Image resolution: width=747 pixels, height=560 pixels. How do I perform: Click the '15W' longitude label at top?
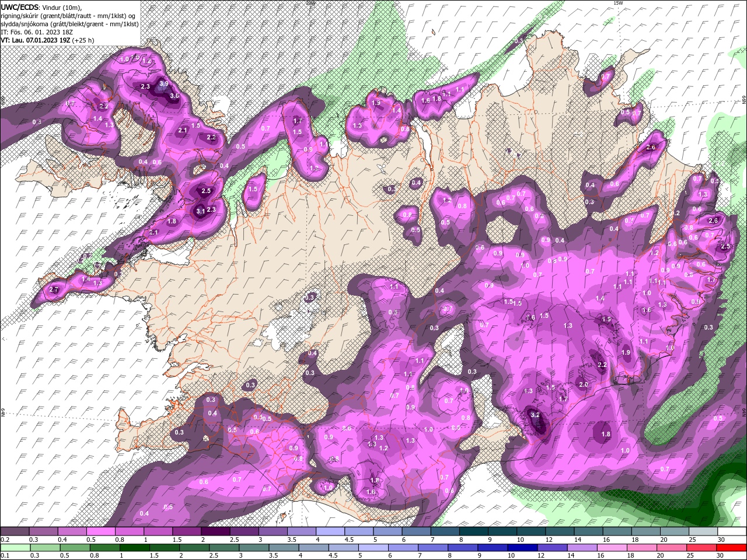(618, 3)
